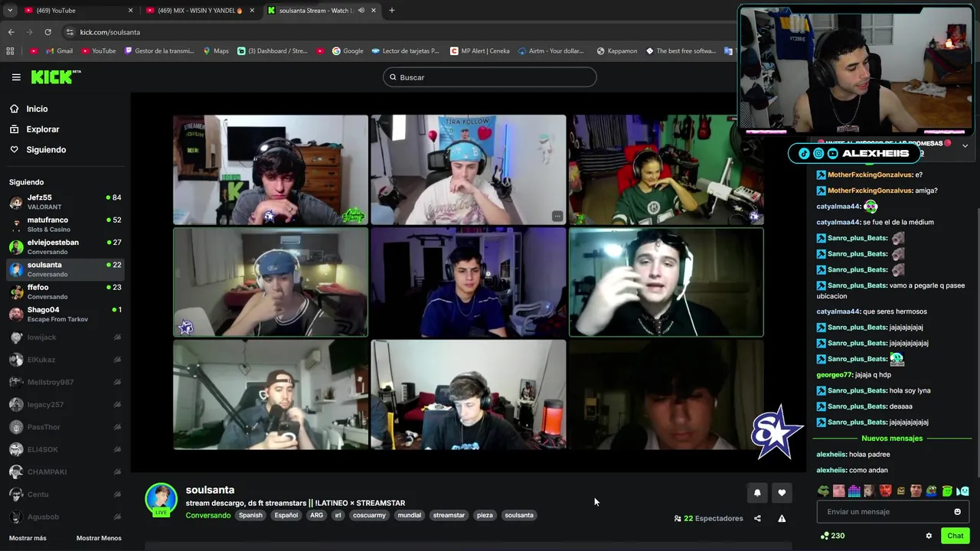Open the Conversando category link

[207, 515]
